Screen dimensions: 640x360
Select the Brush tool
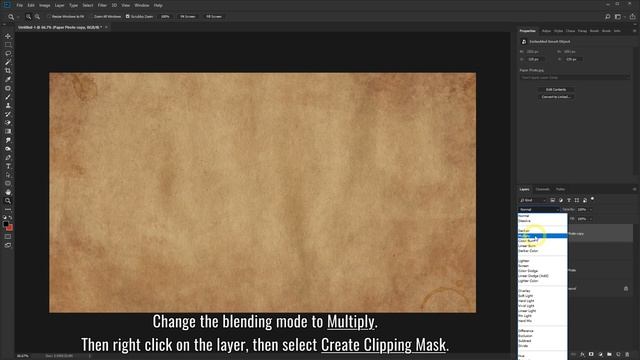click(x=8, y=97)
